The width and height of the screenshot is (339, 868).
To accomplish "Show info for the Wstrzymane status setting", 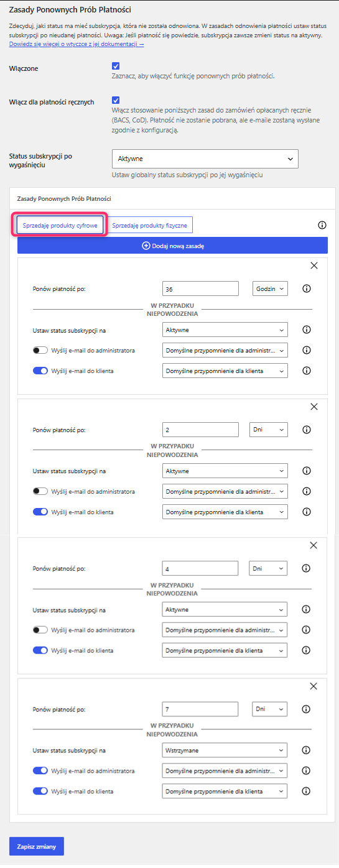I will (307, 750).
